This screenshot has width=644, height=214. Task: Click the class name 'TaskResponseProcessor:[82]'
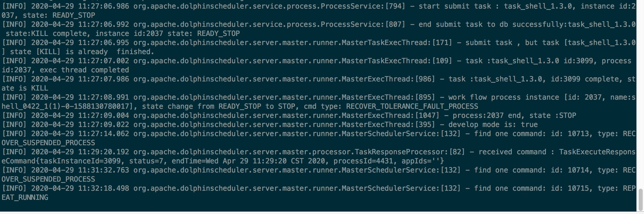[x=410, y=152]
